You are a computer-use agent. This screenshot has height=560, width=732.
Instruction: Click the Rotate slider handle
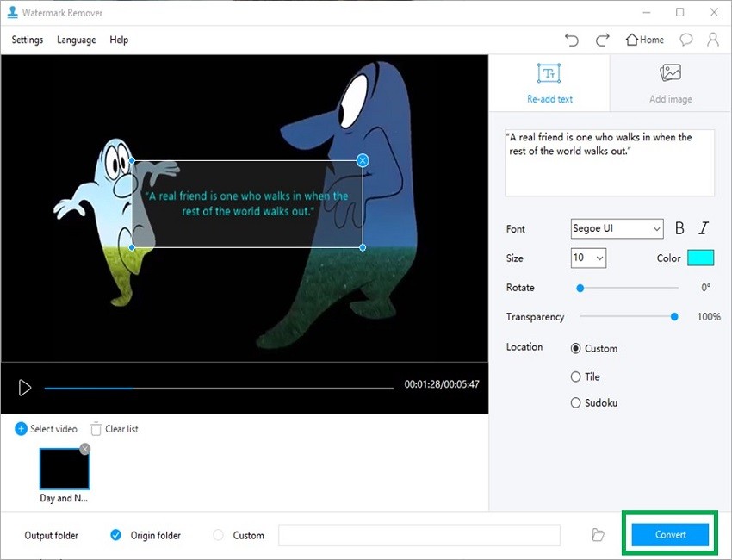(580, 288)
